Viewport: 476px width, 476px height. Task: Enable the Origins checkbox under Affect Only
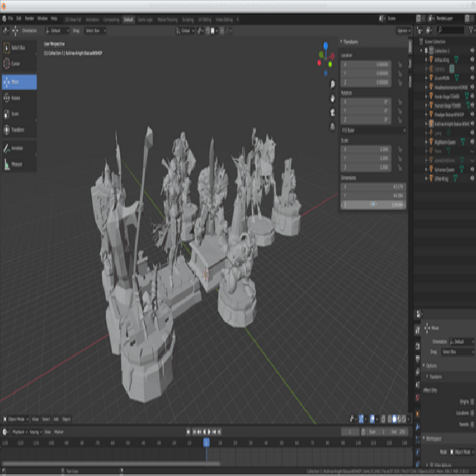coord(472,402)
